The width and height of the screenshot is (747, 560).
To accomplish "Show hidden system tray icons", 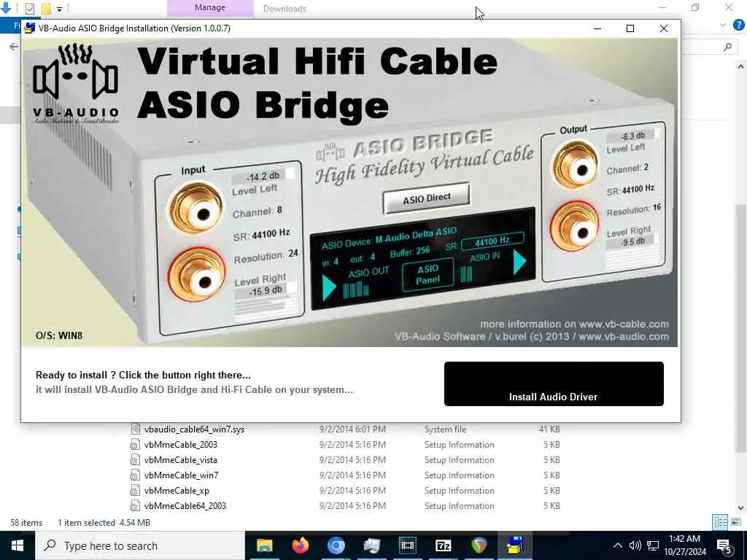I will pos(617,545).
